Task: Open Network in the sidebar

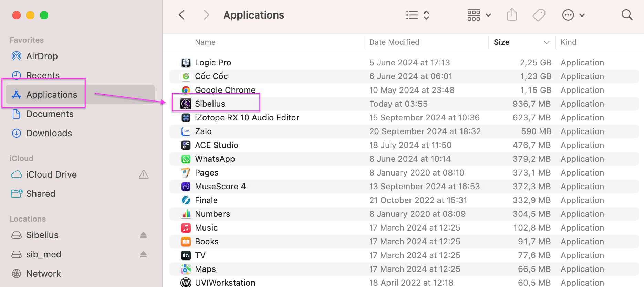Action: (x=80, y=274)
